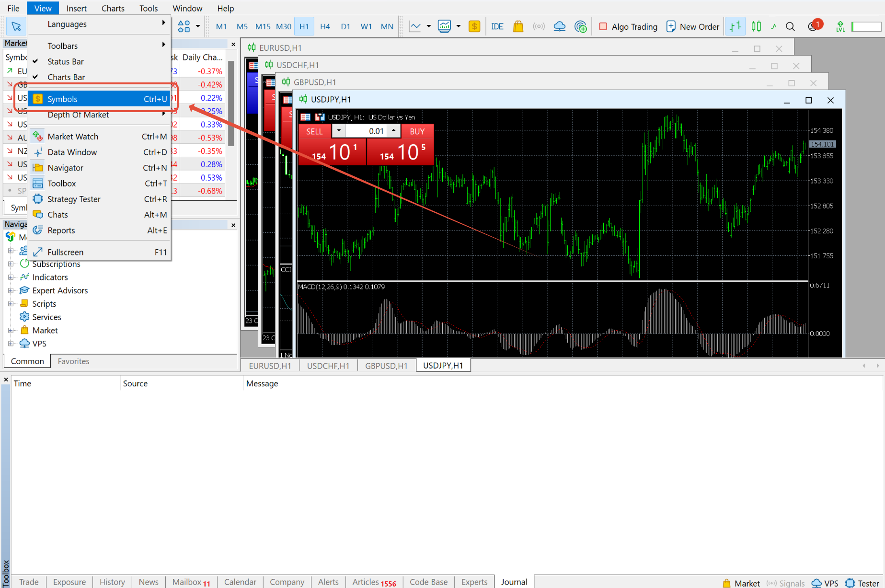Switch timeframe to H4

pos(325,26)
